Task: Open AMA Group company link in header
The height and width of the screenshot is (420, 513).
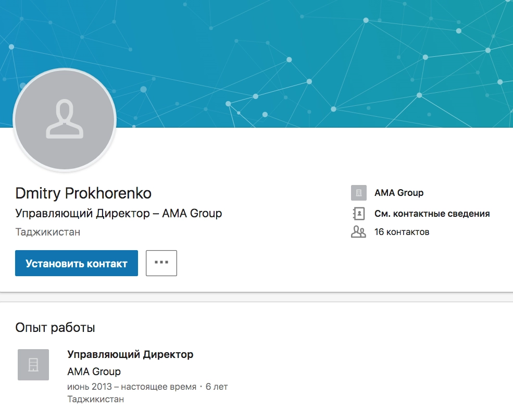Action: [398, 193]
